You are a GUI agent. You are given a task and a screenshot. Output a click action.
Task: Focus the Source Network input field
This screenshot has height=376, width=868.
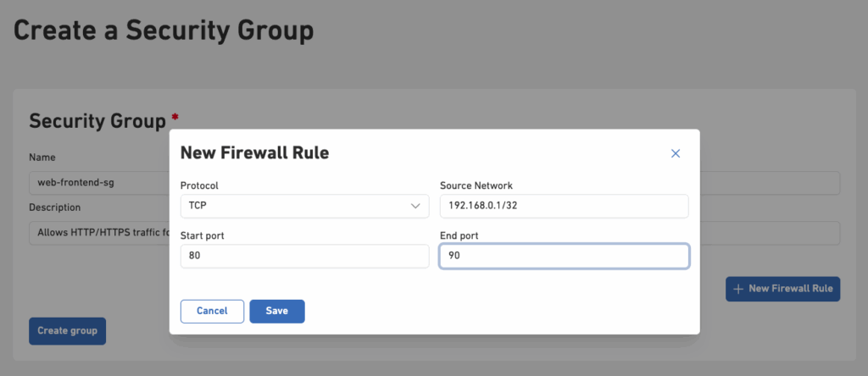click(564, 206)
